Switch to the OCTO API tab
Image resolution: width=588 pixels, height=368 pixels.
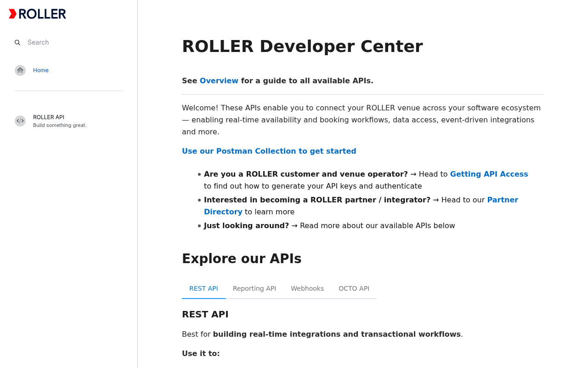point(354,288)
